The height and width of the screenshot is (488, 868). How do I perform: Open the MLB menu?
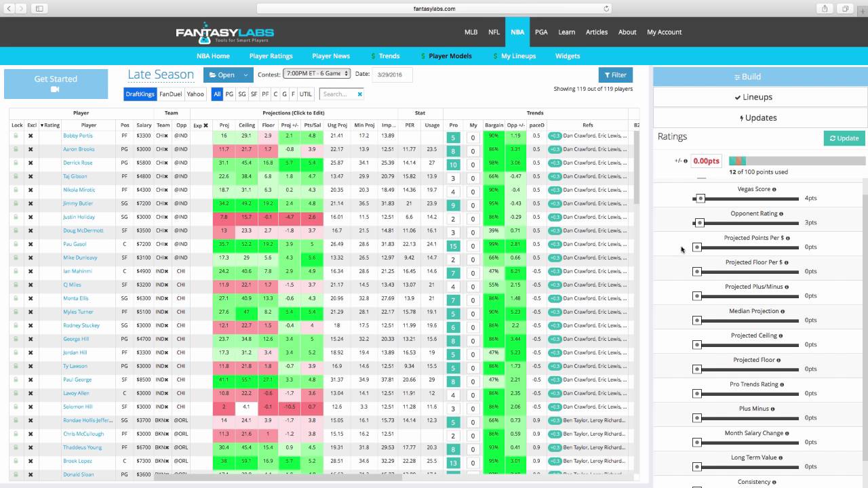(471, 32)
